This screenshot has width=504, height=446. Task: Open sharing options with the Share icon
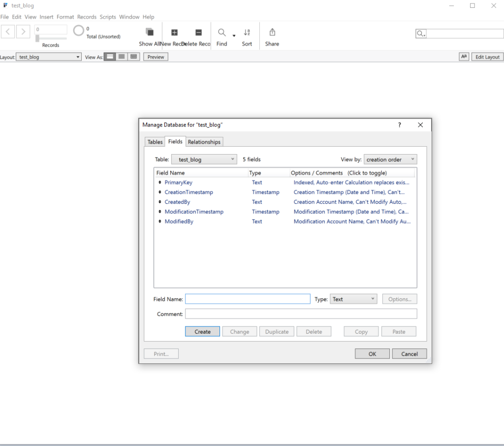pos(272,33)
